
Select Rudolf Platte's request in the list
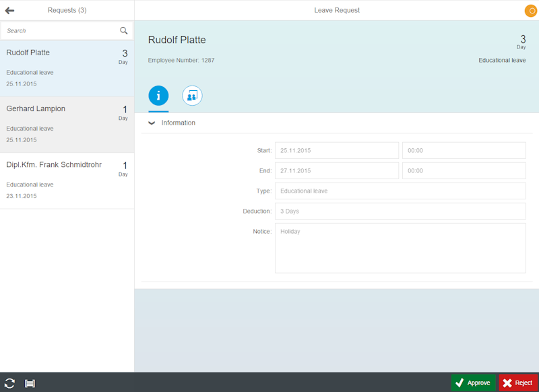pos(67,67)
